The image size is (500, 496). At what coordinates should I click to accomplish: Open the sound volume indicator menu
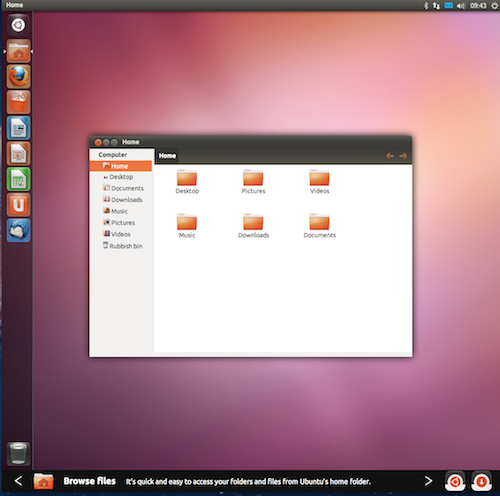(461, 6)
